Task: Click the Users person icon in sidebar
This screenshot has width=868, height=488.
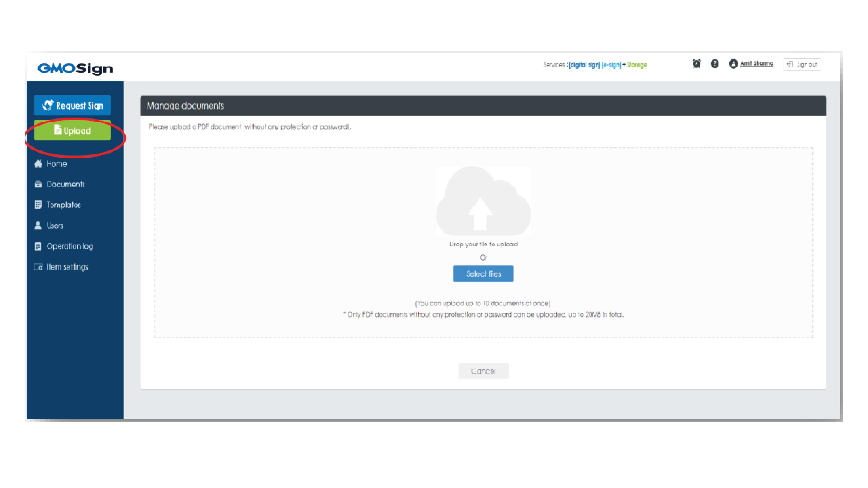Action: 38,225
